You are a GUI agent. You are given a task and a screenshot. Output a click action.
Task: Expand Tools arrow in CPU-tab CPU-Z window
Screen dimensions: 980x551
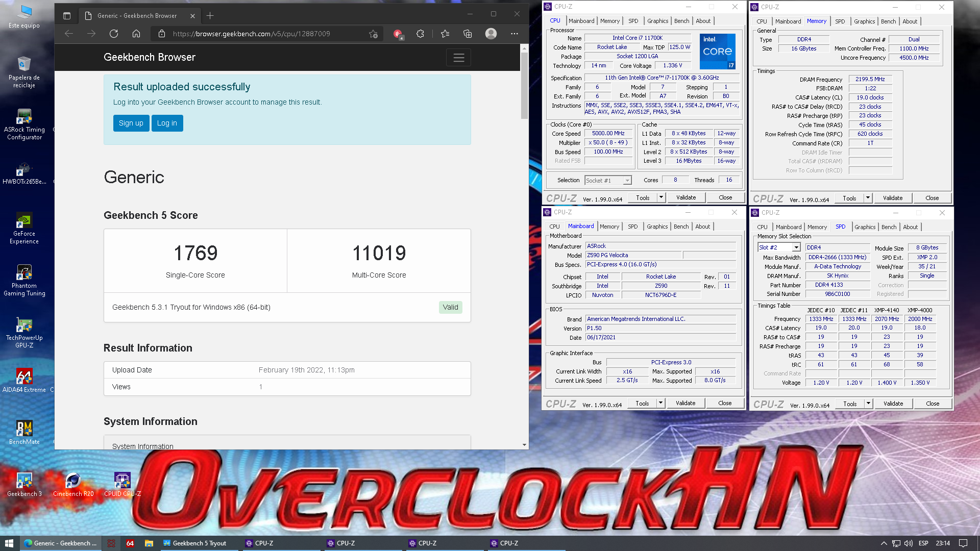click(x=661, y=197)
